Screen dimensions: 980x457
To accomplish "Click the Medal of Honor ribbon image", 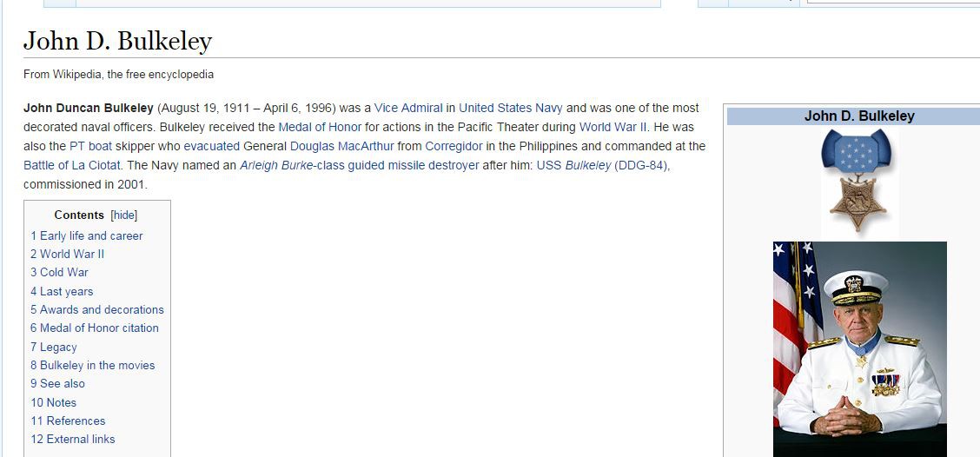I will 857,182.
